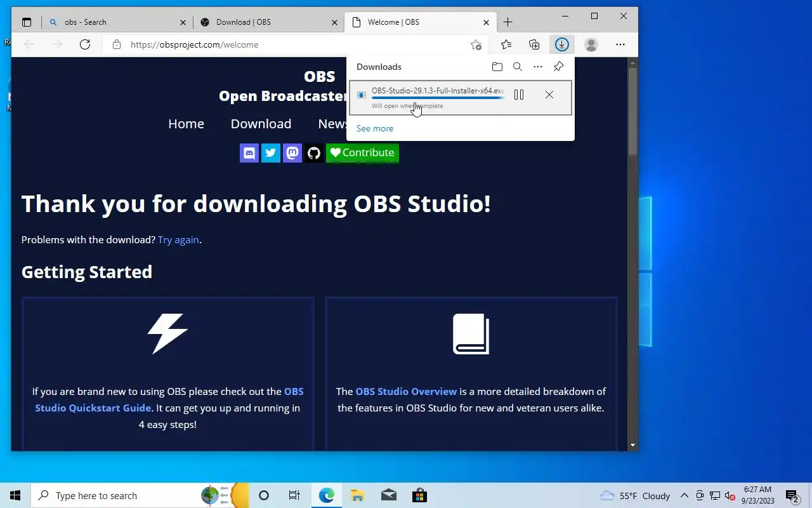
Task: Open Cortana from the taskbar
Action: (x=264, y=495)
